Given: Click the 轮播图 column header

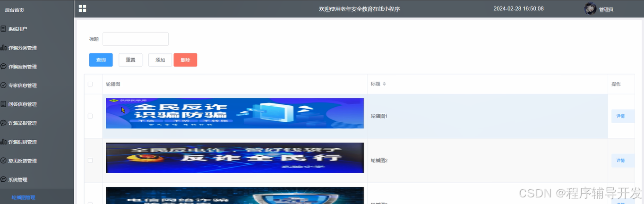Looking at the screenshot, I should (x=113, y=84).
